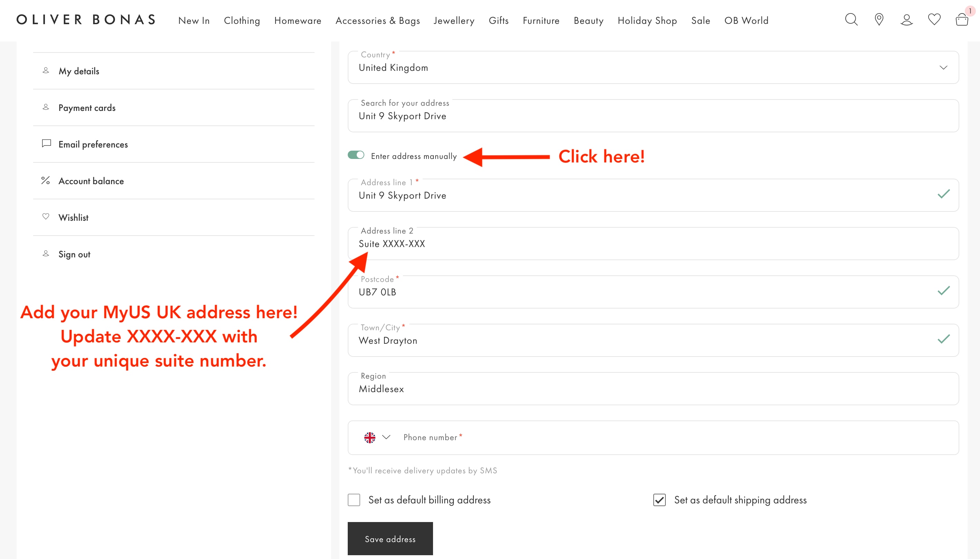Open the Beauty menu

(589, 21)
